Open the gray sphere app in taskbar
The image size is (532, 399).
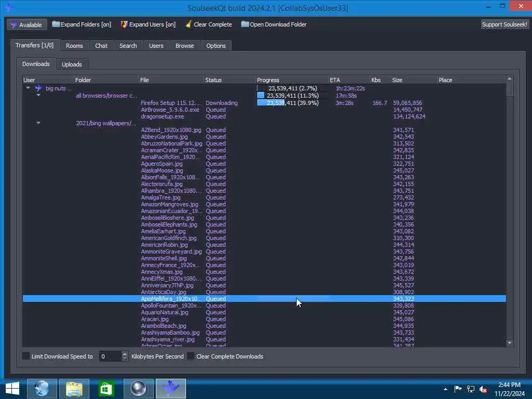138,389
